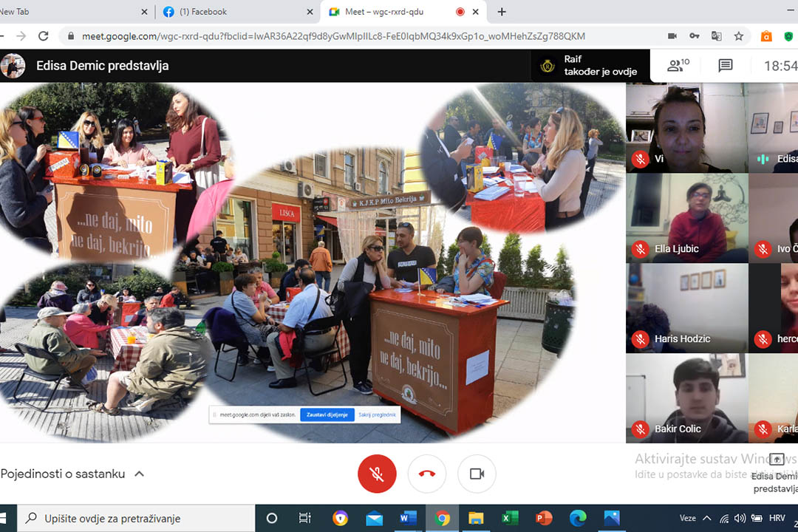Open Excel from the taskbar
This screenshot has height=532, width=798.
[x=510, y=518]
